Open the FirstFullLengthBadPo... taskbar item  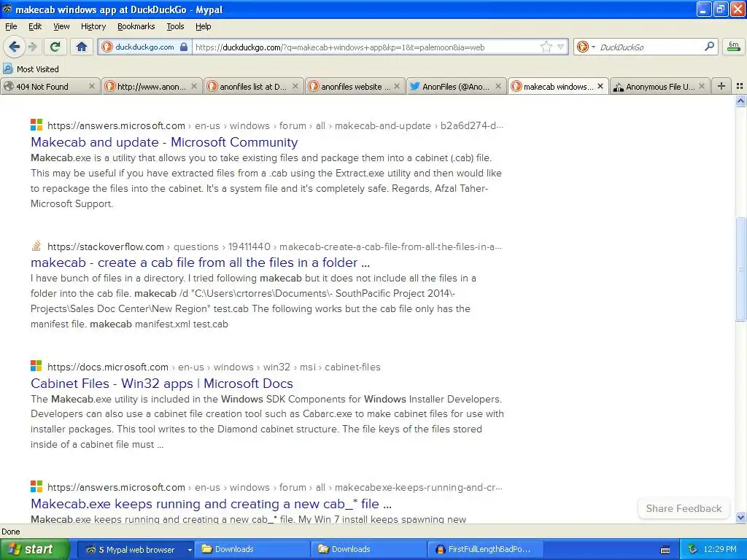point(485,550)
